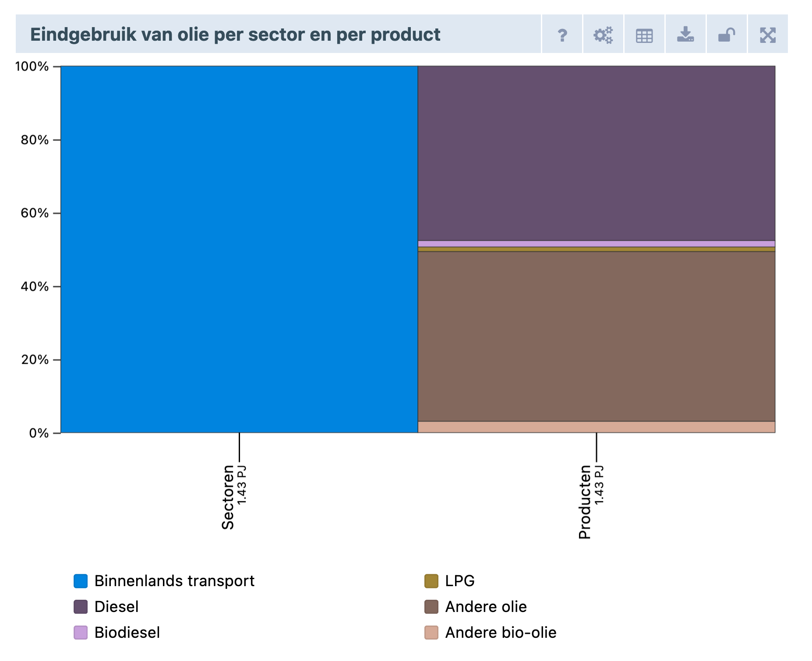
Task: Click the Producten axis label
Action: point(585,502)
